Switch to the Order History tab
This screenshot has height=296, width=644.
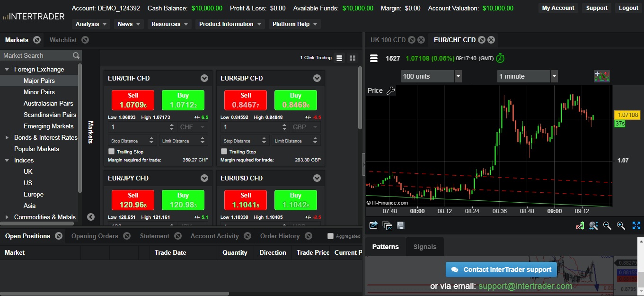click(280, 236)
